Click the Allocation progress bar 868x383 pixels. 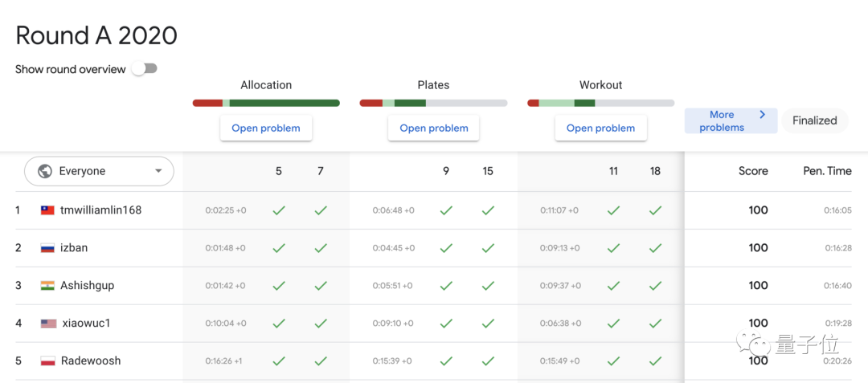(x=266, y=103)
